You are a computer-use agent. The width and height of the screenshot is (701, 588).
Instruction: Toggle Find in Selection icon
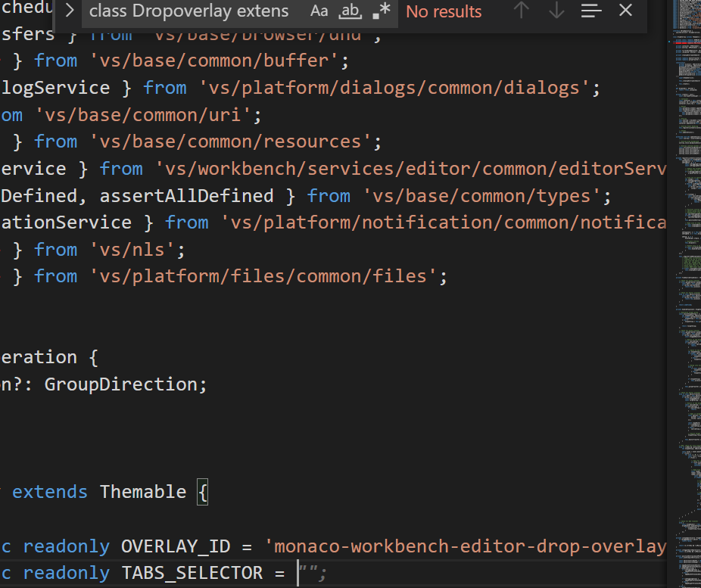[591, 11]
